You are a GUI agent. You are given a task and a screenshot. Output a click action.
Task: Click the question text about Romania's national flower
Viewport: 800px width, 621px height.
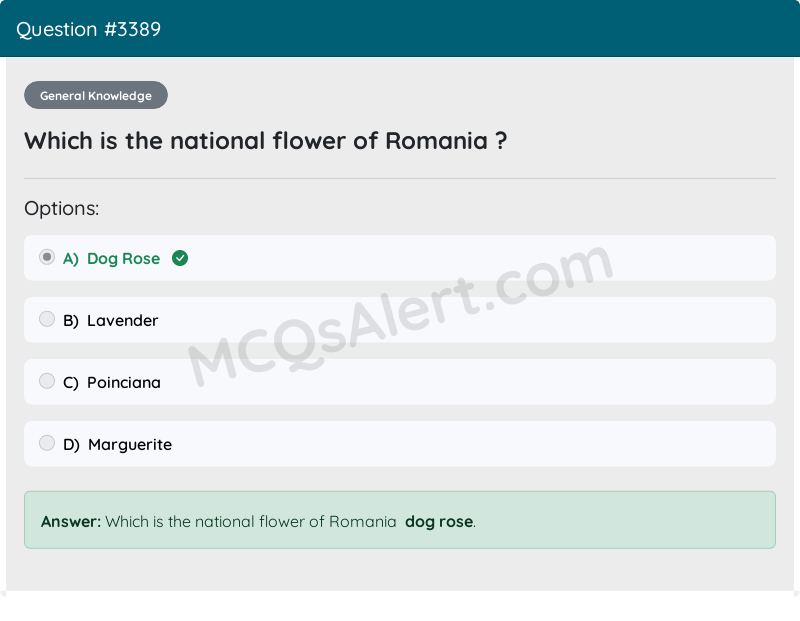click(265, 141)
